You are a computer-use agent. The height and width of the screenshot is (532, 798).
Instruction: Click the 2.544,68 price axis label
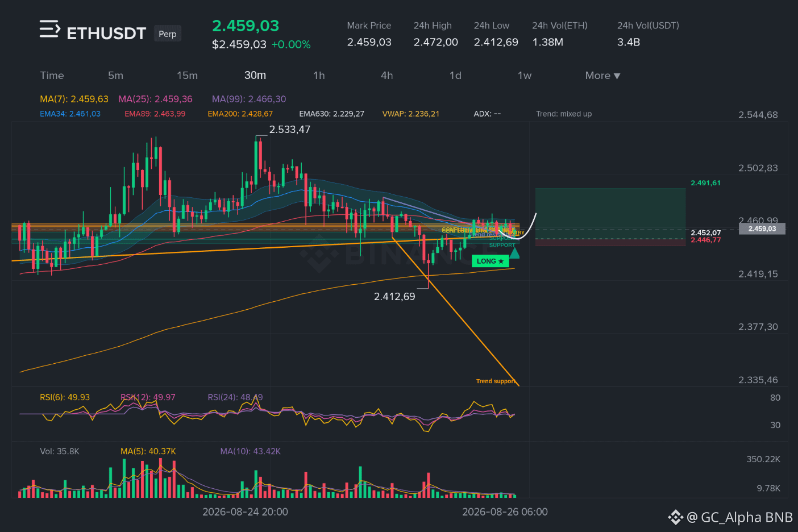tap(758, 115)
